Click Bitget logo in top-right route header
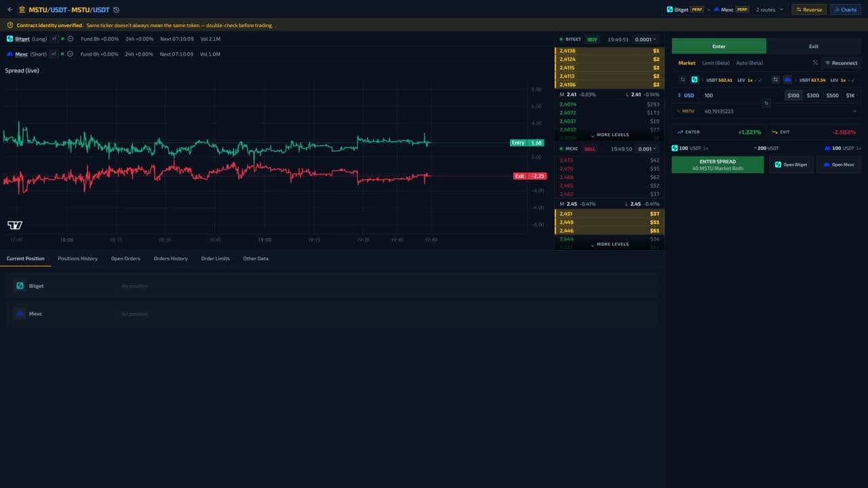868x488 pixels. click(669, 9)
